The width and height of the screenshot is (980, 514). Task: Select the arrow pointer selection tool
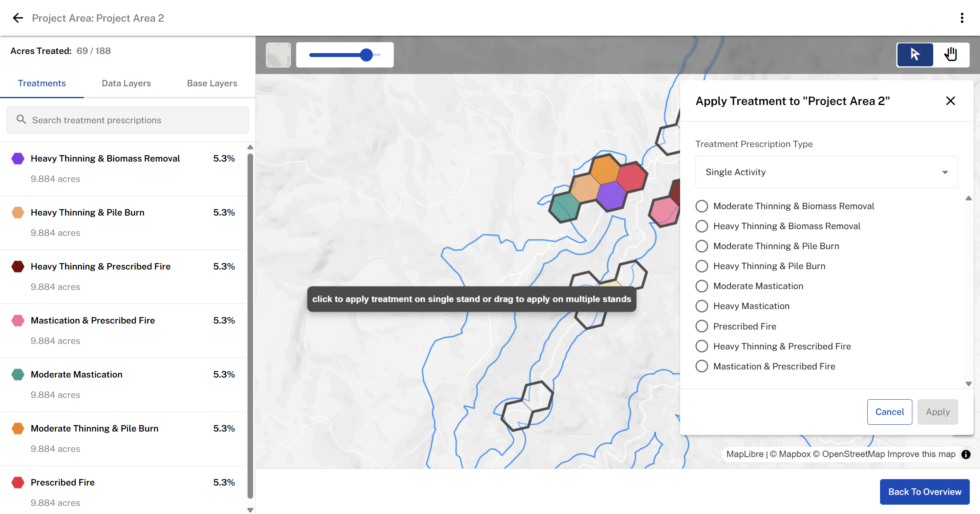915,54
